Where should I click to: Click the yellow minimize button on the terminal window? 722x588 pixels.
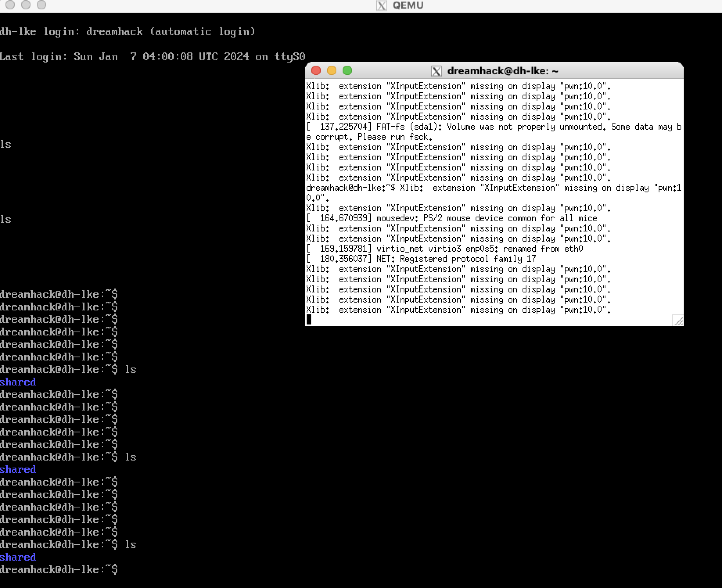click(332, 71)
